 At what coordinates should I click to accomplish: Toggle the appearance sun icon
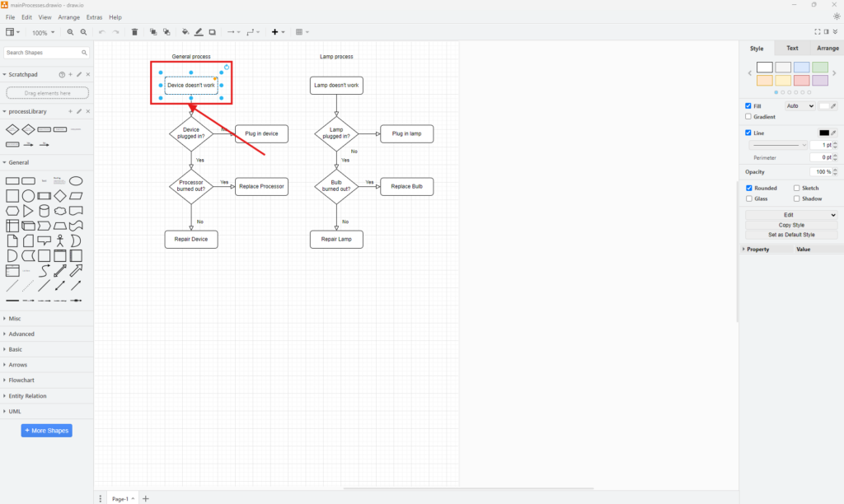coord(837,16)
